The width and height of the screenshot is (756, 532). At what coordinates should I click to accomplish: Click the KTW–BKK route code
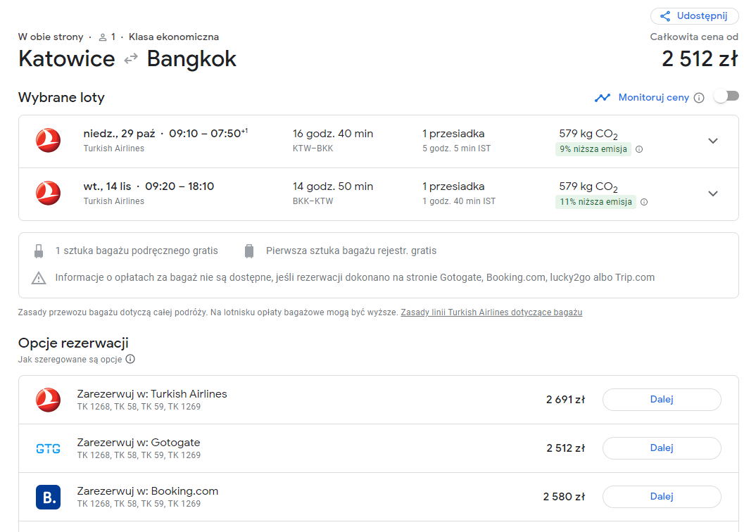click(x=313, y=148)
